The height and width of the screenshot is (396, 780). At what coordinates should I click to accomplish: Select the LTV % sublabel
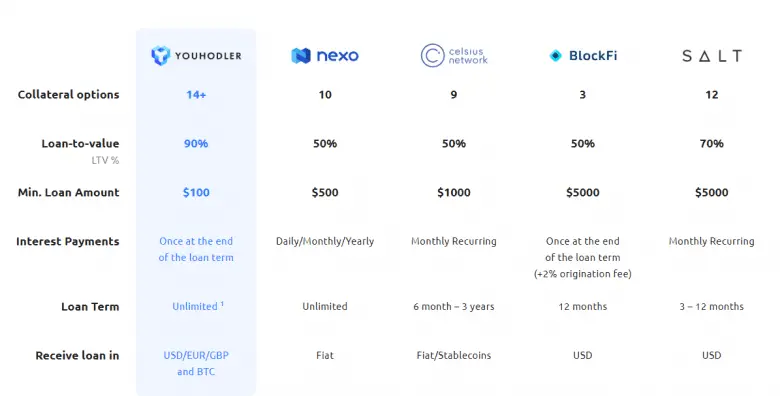tap(105, 160)
